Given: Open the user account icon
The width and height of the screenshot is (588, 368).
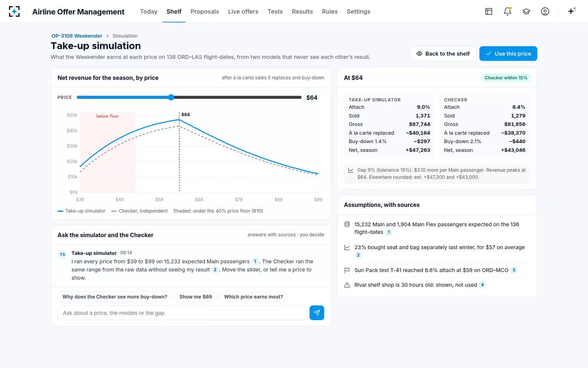Looking at the screenshot, I should click(x=545, y=11).
